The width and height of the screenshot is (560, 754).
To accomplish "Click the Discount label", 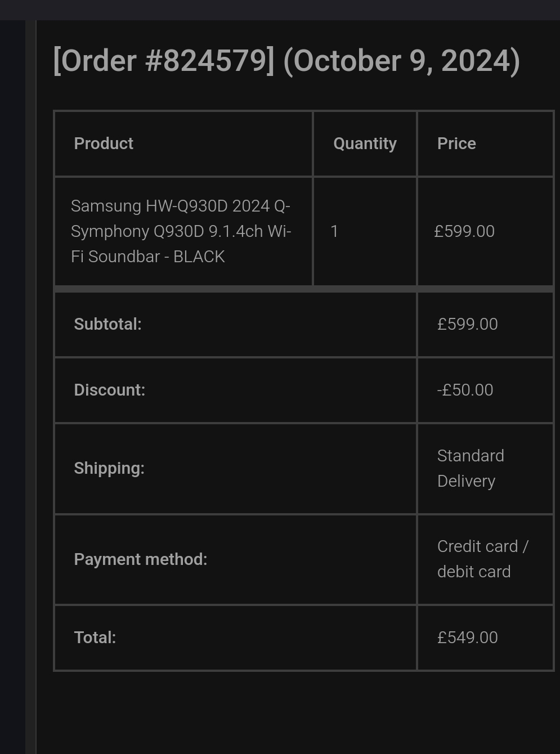I will [x=109, y=390].
